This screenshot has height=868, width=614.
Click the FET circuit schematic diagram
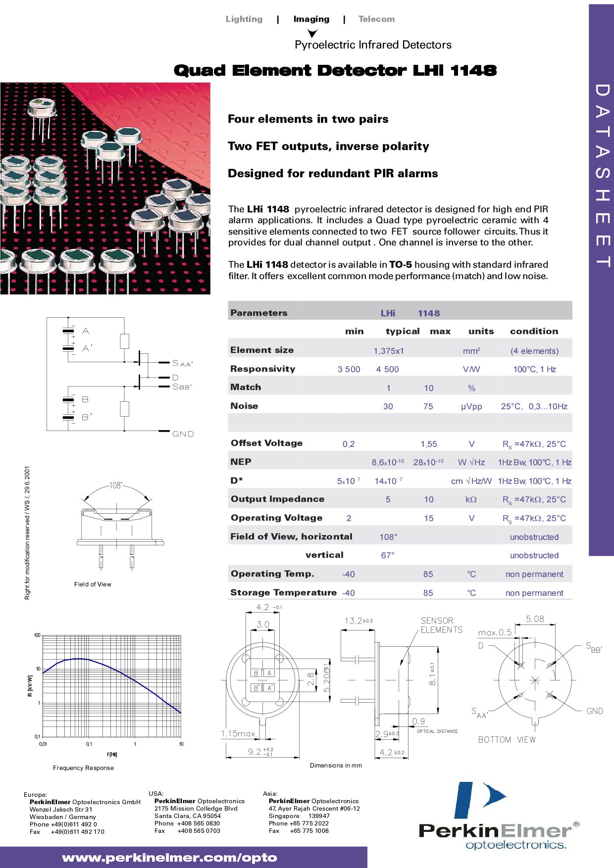coord(119,376)
